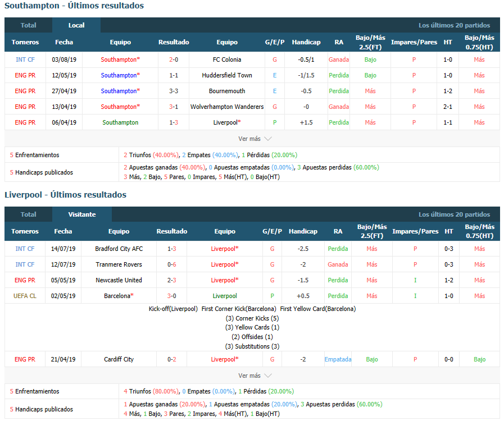Open the 0-2 result against Cardiff City
The height and width of the screenshot is (421, 504).
[171, 359]
